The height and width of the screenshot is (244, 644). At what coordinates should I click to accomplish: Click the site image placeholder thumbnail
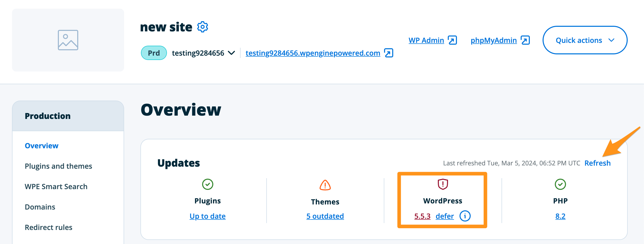pyautogui.click(x=68, y=40)
